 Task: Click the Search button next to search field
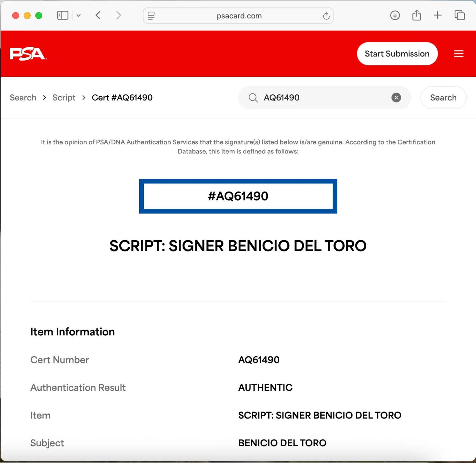443,98
